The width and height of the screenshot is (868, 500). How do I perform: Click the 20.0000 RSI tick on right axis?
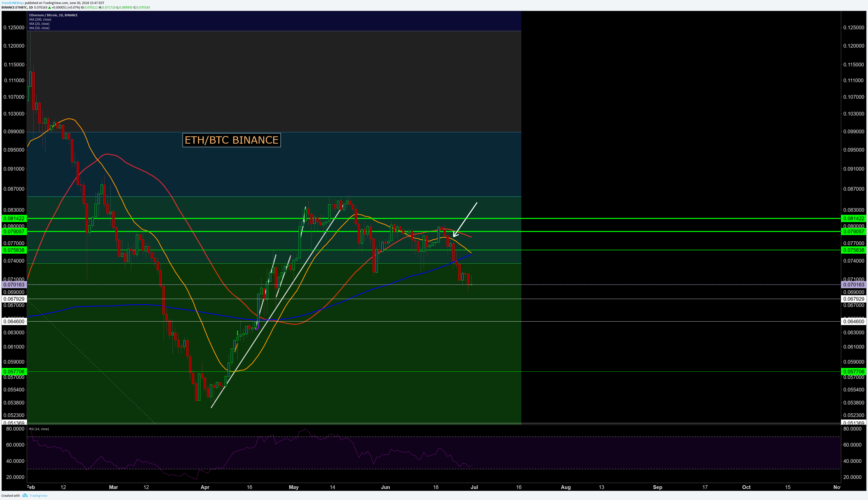tap(852, 477)
